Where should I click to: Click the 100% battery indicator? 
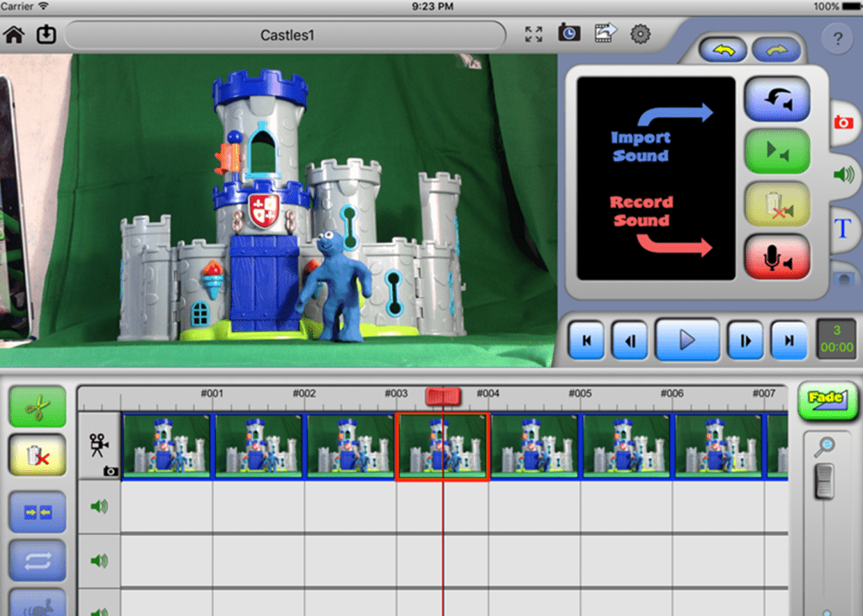coord(837,7)
